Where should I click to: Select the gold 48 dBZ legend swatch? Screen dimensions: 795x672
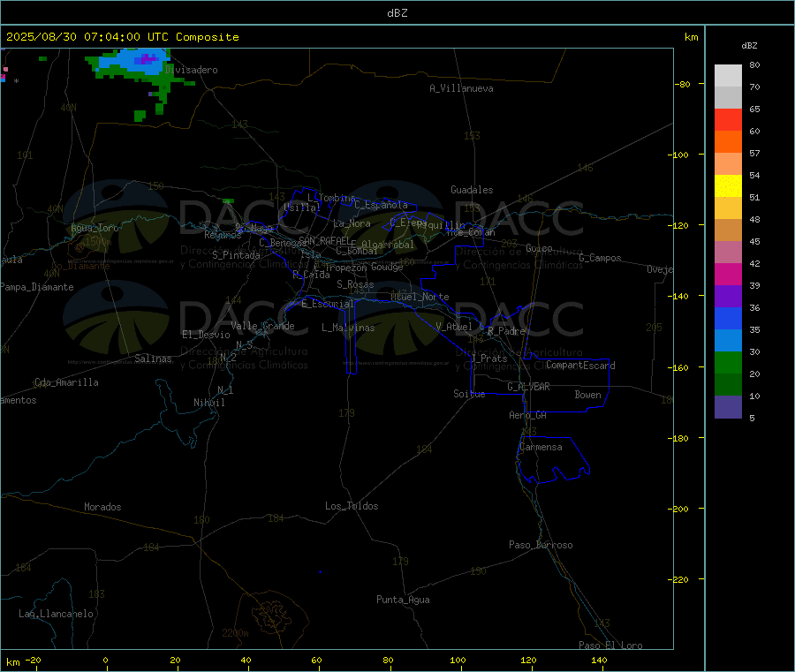(728, 208)
